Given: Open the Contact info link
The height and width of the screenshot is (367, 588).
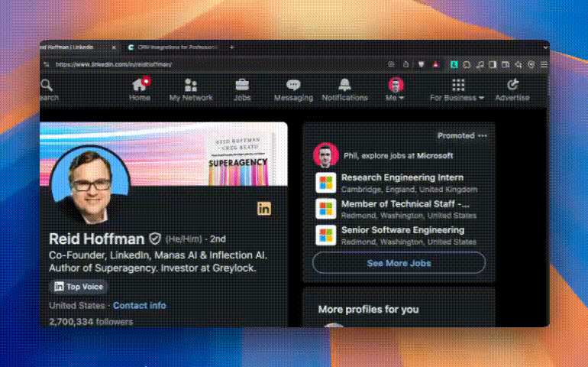Looking at the screenshot, I should [139, 305].
